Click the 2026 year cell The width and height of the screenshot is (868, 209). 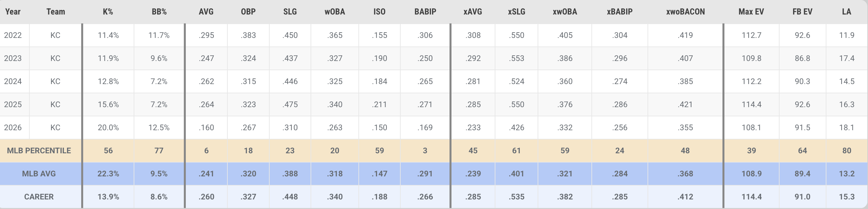pyautogui.click(x=13, y=128)
